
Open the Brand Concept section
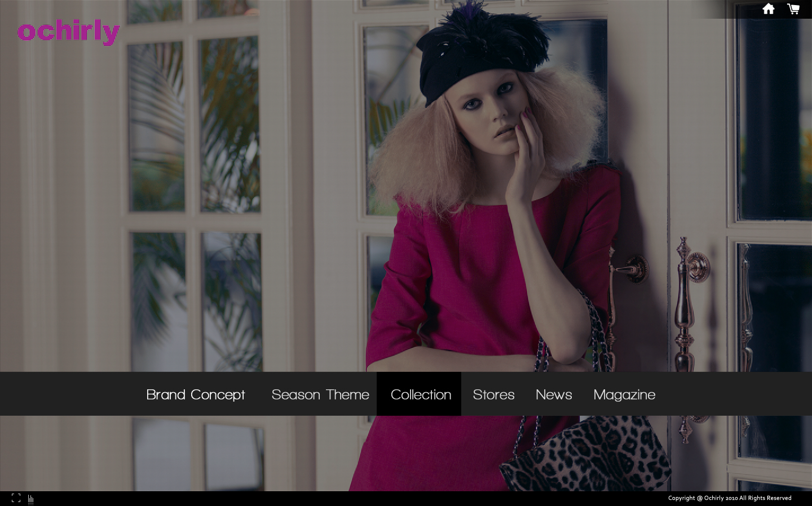pos(196,394)
